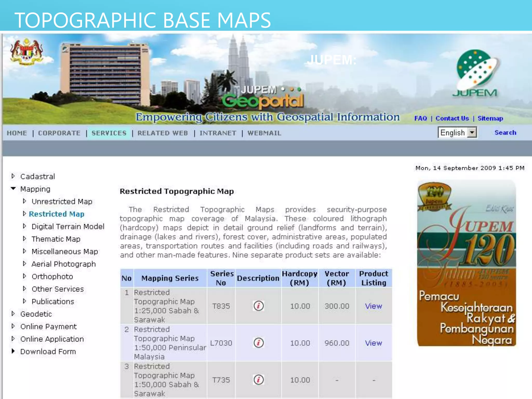Click View link for T835 listing
Viewport: 532px width, 399px height.
373,306
